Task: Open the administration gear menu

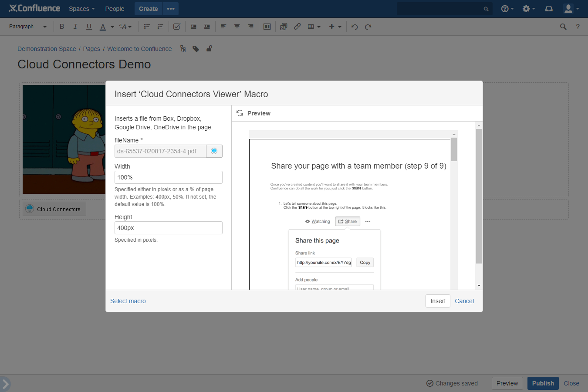Action: click(529, 9)
